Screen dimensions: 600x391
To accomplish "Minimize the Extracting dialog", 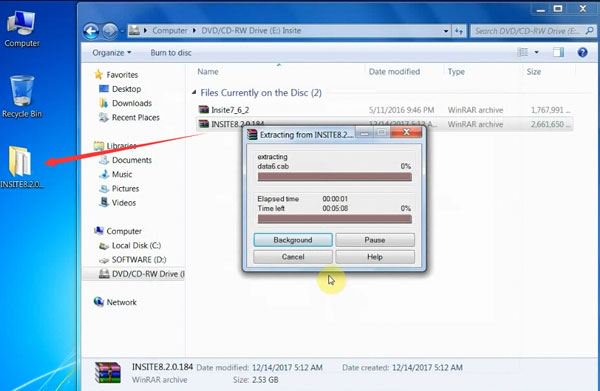I will coord(364,133).
